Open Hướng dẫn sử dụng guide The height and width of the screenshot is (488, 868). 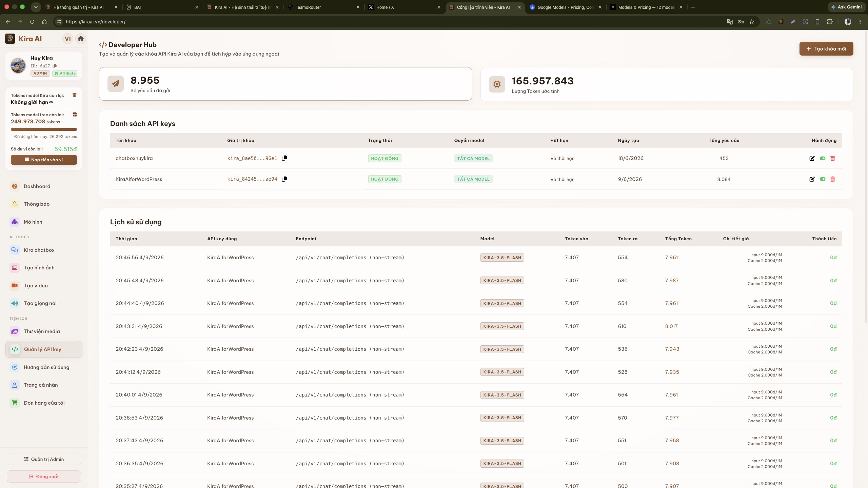pyautogui.click(x=44, y=367)
